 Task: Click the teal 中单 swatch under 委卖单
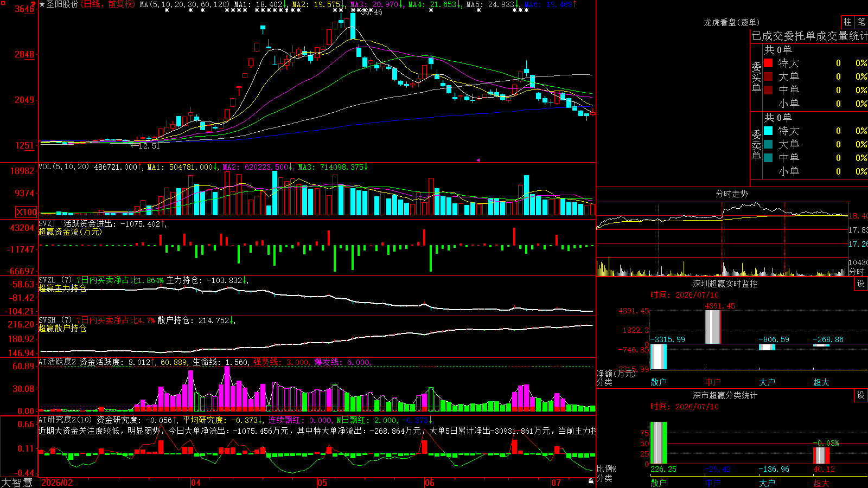768,157
